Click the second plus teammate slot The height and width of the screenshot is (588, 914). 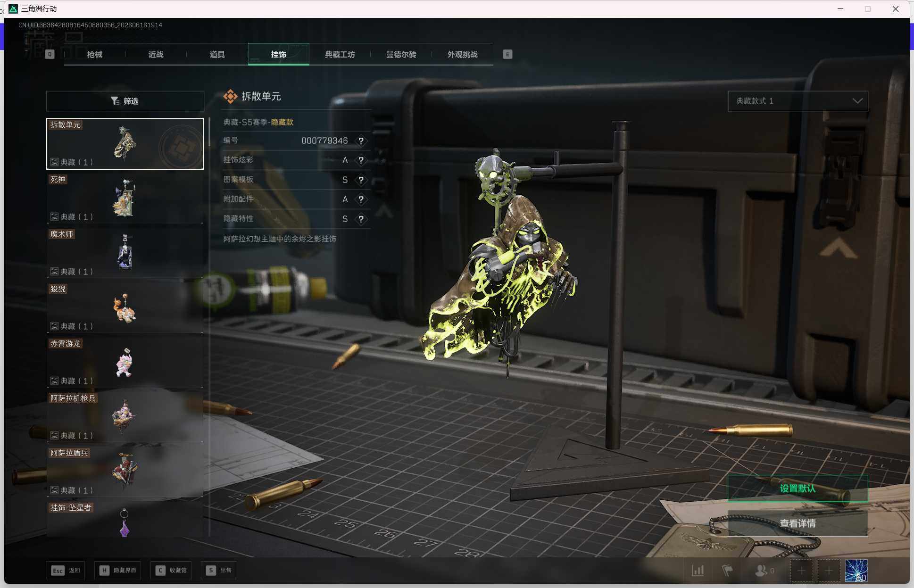pos(829,571)
